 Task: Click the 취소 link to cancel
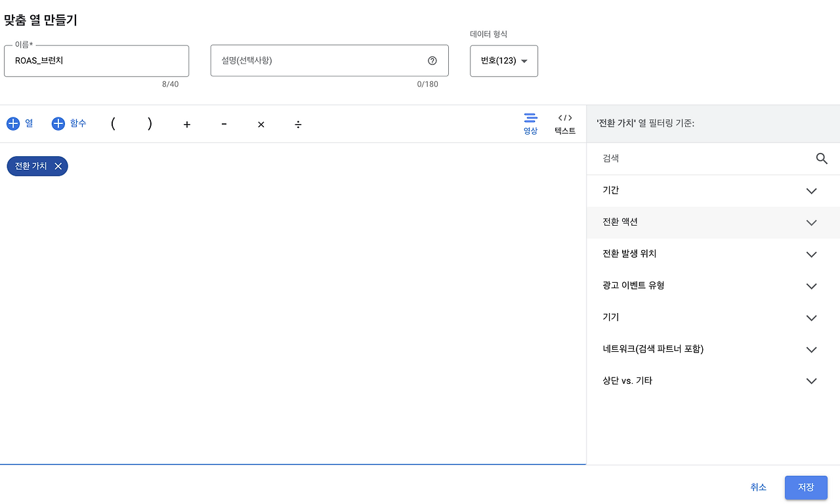758,488
